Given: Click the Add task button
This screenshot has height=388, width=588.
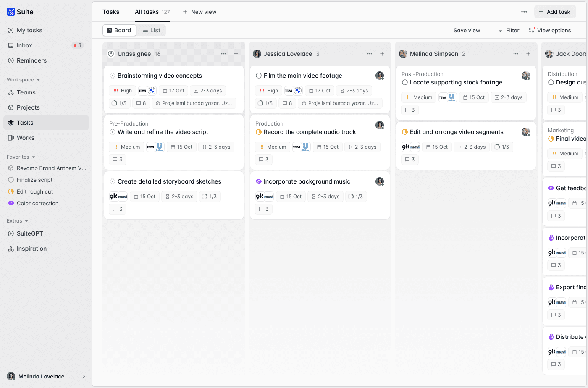Looking at the screenshot, I should [x=554, y=12].
